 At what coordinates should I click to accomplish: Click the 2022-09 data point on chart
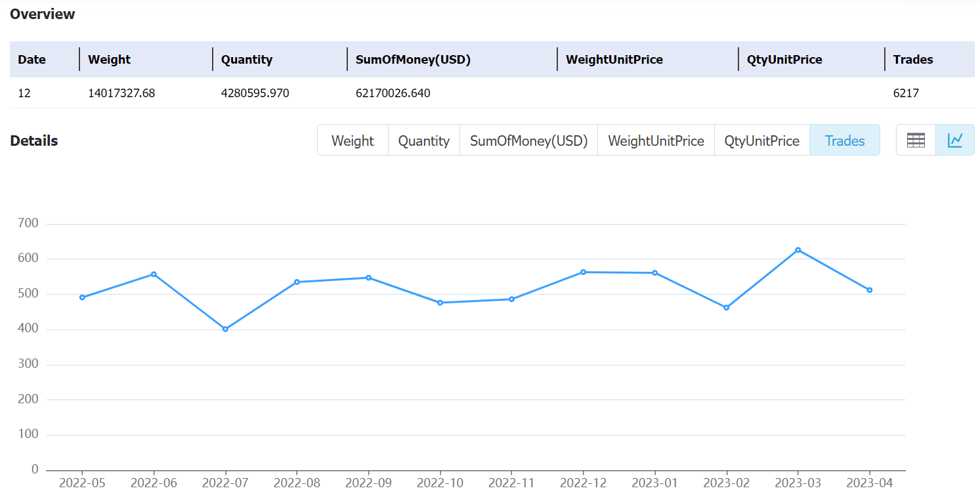tap(368, 278)
